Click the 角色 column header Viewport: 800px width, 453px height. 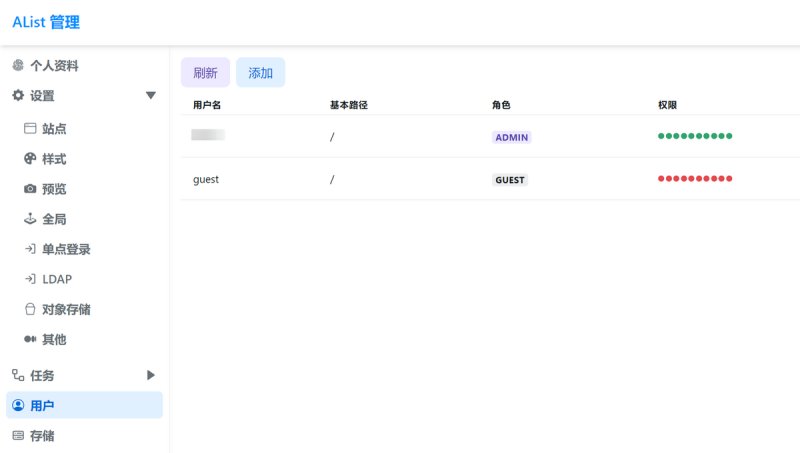501,105
